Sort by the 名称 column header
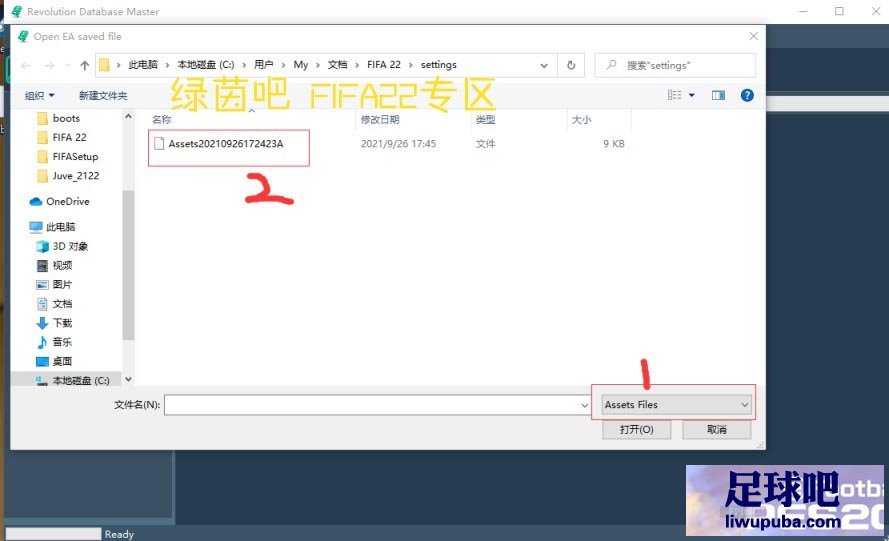This screenshot has height=541, width=889. click(162, 120)
